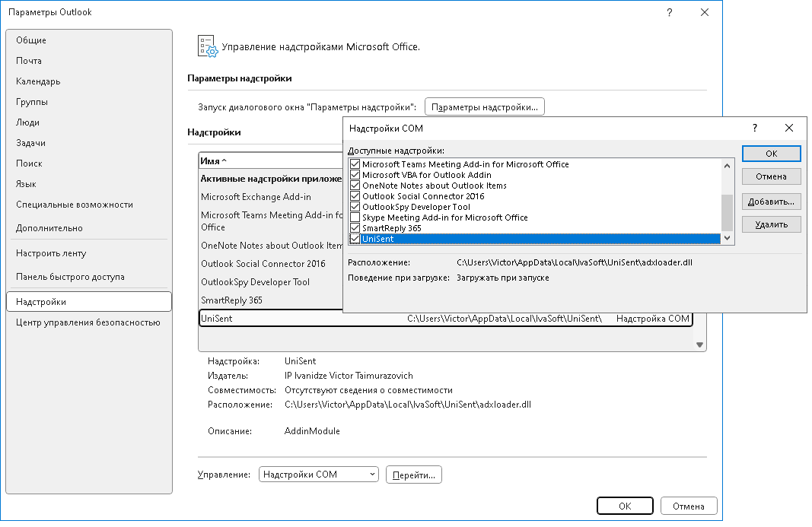
Task: Click OK in the Надстройки COM dialog
Action: coord(771,154)
